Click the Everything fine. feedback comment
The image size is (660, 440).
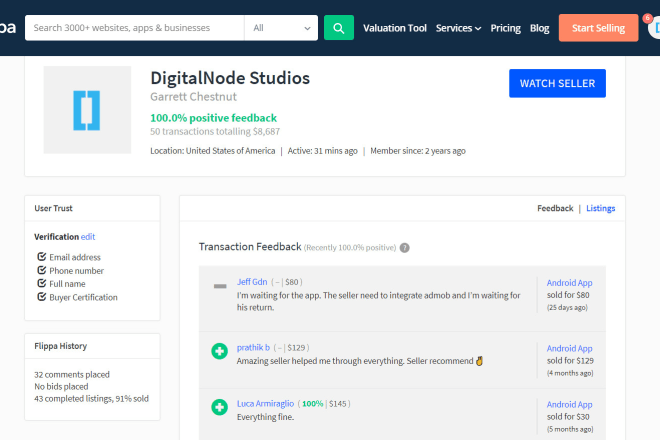pyautogui.click(x=266, y=417)
